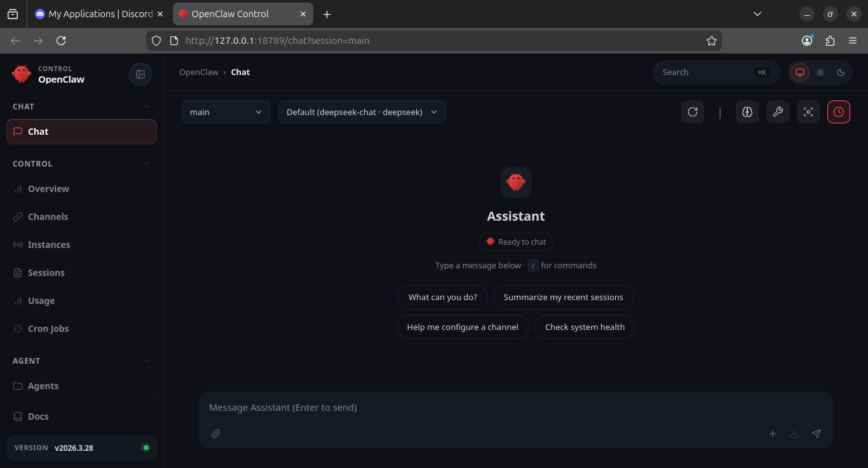Select system theme monitor toggle
The image size is (868, 468).
pyautogui.click(x=799, y=72)
